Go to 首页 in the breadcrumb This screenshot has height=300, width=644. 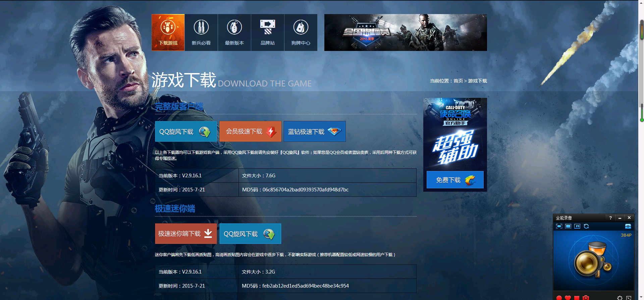458,81
